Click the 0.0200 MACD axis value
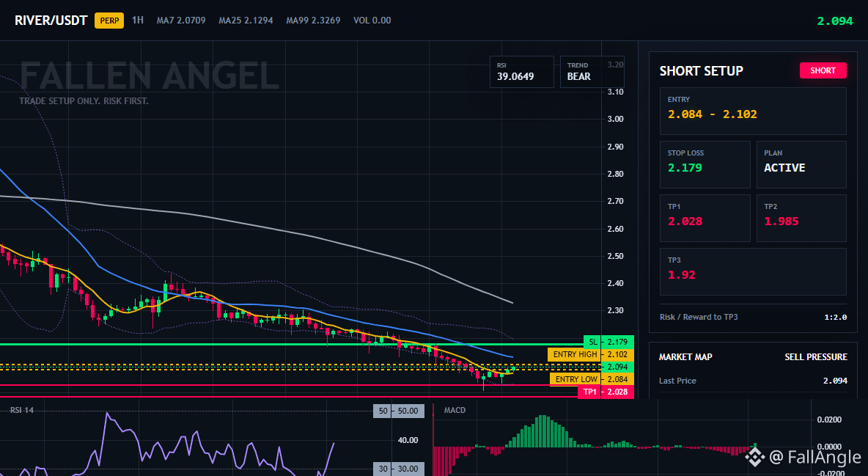The width and height of the screenshot is (868, 476). [829, 420]
